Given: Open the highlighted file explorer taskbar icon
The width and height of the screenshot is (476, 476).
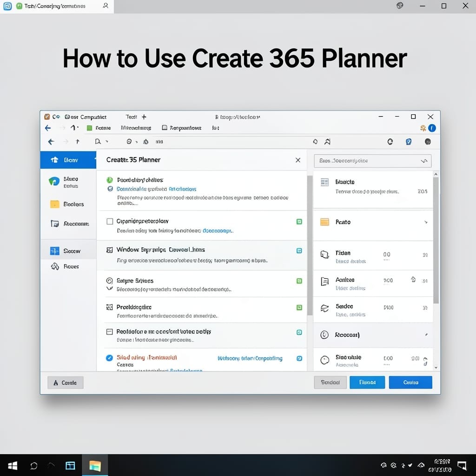Looking at the screenshot, I should point(95,465).
